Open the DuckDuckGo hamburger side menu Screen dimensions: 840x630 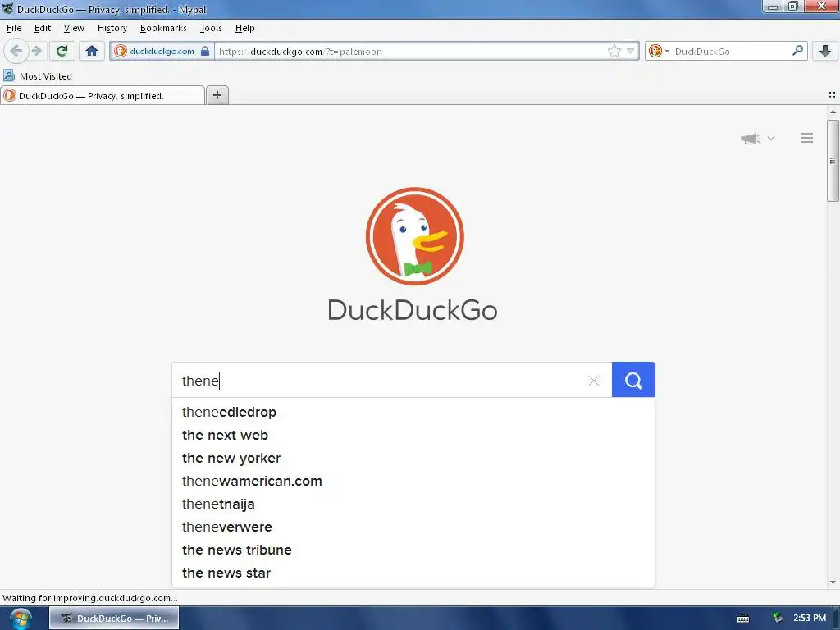click(806, 138)
